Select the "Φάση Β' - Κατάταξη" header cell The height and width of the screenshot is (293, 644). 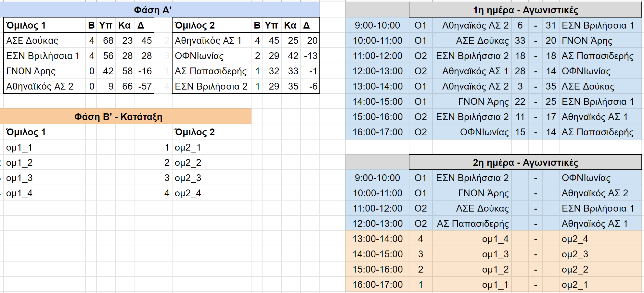click(118, 117)
